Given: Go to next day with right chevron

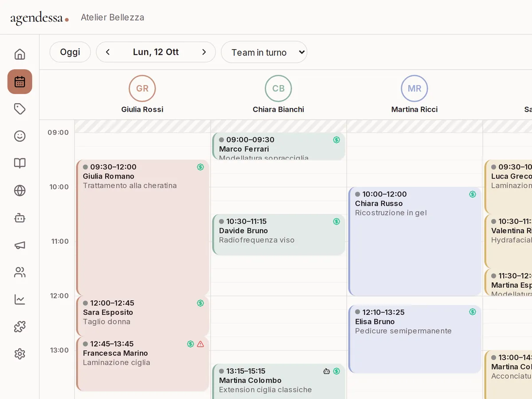Looking at the screenshot, I should [x=204, y=52].
